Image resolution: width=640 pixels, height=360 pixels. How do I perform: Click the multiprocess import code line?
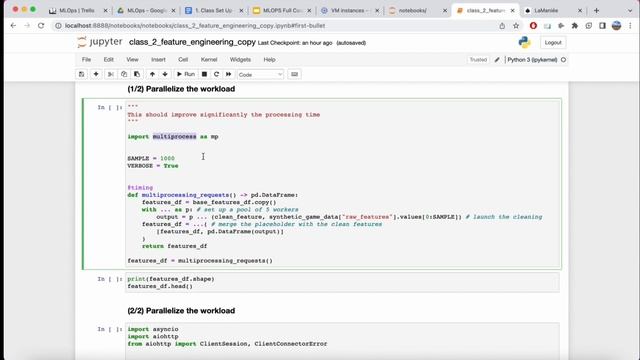[x=173, y=137]
